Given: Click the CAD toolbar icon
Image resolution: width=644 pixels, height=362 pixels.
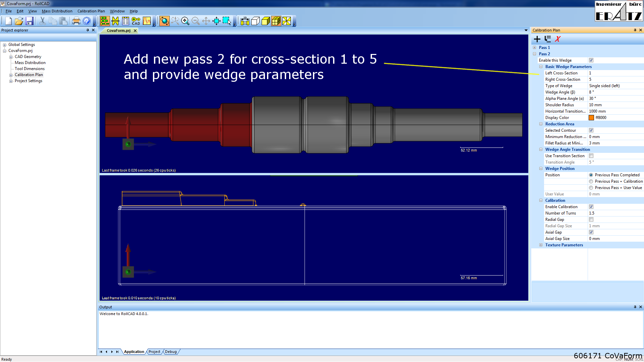Looking at the screenshot, I should tap(136, 21).
